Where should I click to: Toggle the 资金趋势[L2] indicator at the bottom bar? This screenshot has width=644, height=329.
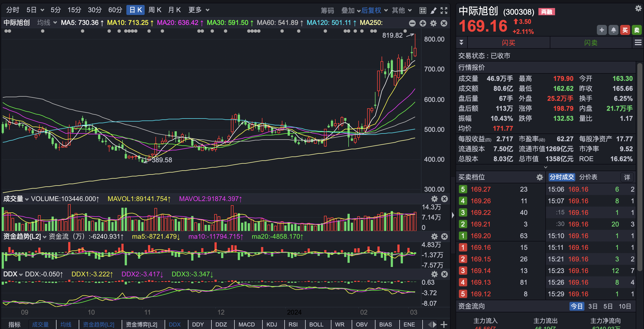99,325
